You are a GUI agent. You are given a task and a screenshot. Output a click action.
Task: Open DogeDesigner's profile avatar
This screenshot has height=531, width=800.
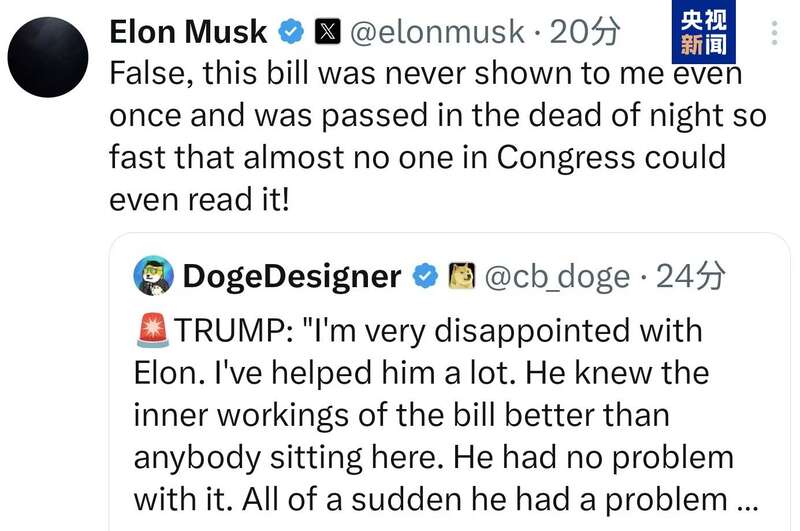pos(153,274)
